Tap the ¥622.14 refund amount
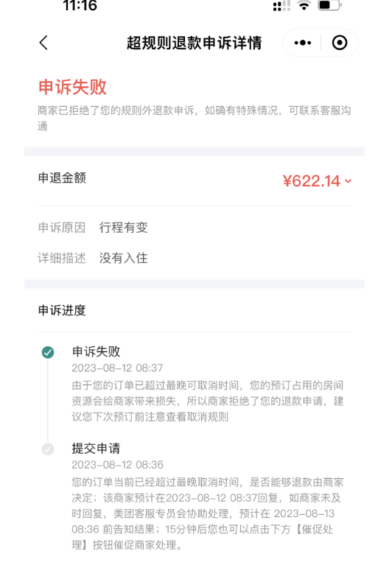Viewport: 392px width, 568px height. point(312,180)
